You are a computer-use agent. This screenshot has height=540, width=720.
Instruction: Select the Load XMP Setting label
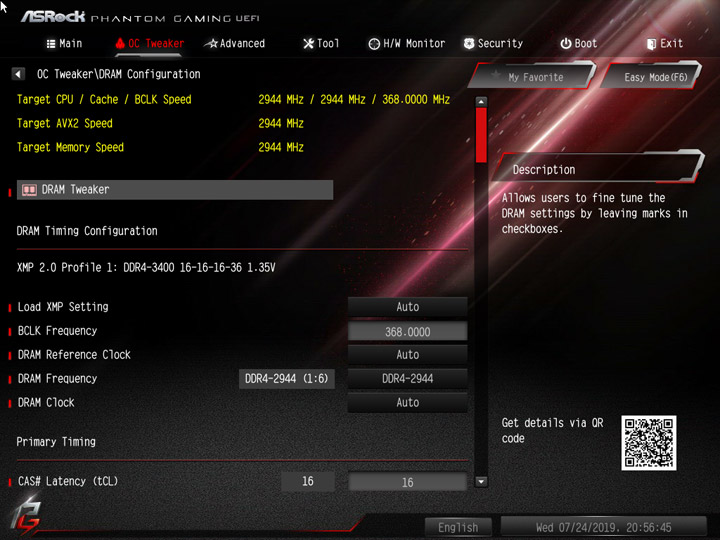(x=63, y=307)
